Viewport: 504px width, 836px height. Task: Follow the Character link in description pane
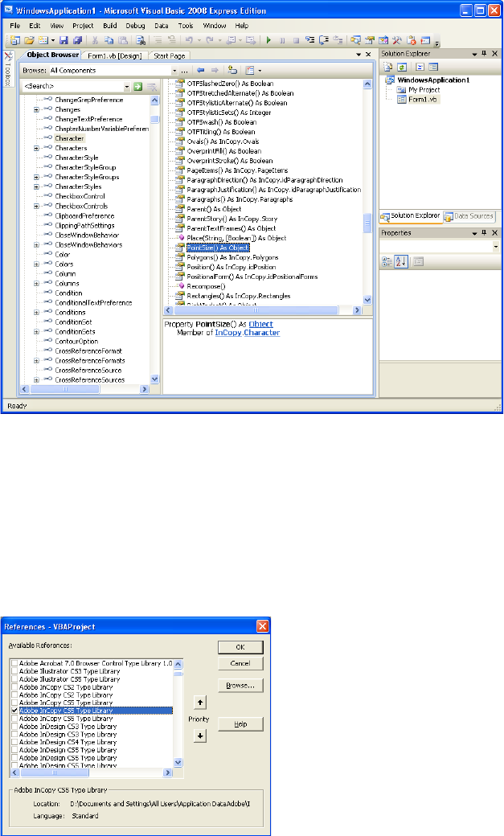(262, 333)
